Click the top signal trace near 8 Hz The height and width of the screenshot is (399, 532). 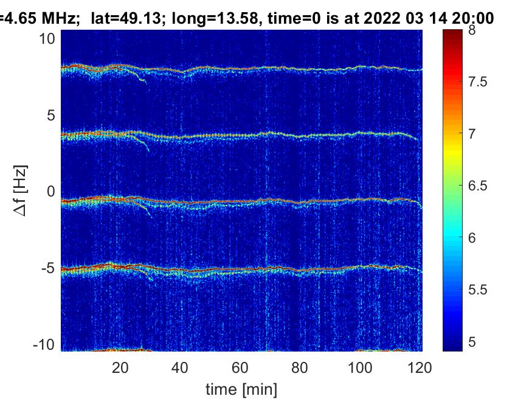pos(241,69)
